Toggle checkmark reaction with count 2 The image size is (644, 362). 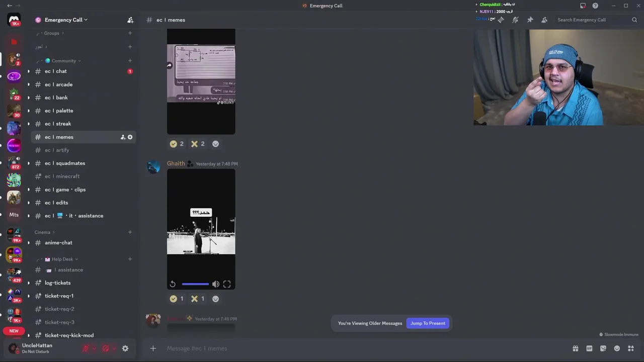point(177,144)
